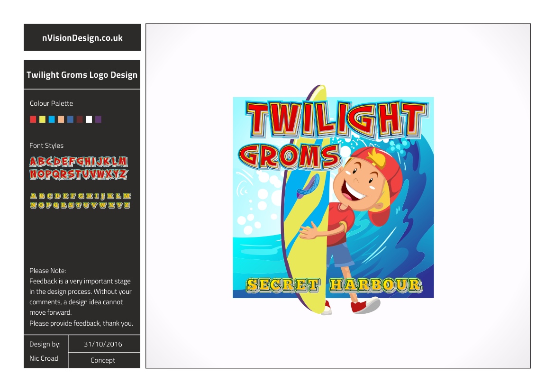Screen dimensions: 554x392
Task: Select the maroon palette swatch
Action: [x=80, y=119]
